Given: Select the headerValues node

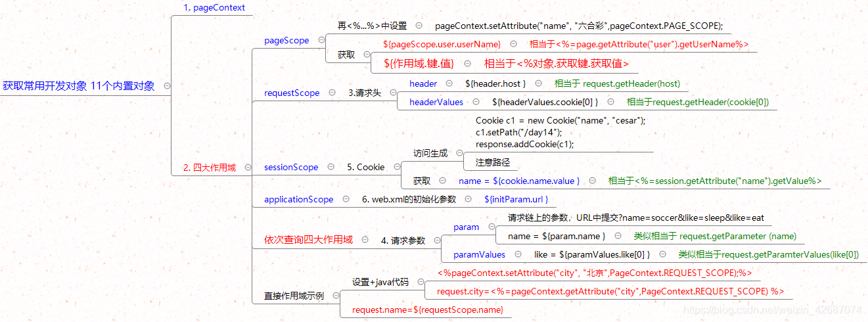Looking at the screenshot, I should click(436, 102).
